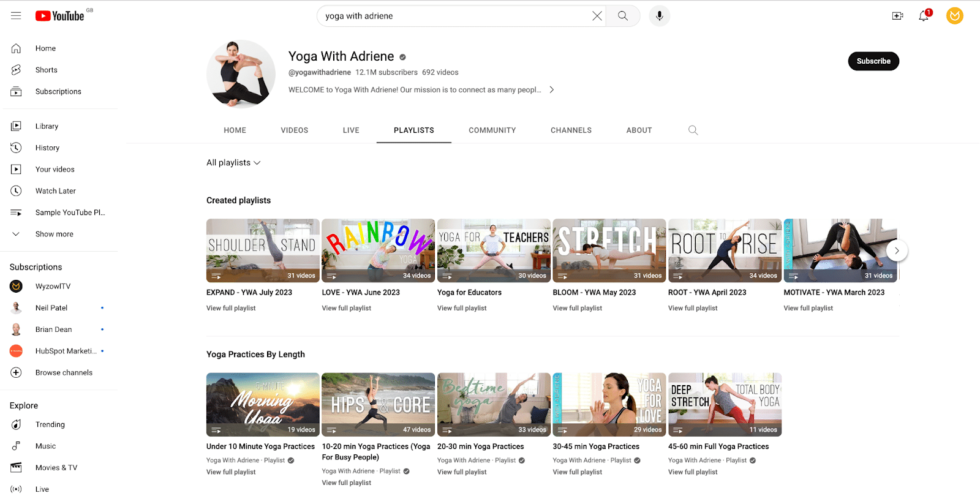Open the ABOUT tab

coord(639,130)
